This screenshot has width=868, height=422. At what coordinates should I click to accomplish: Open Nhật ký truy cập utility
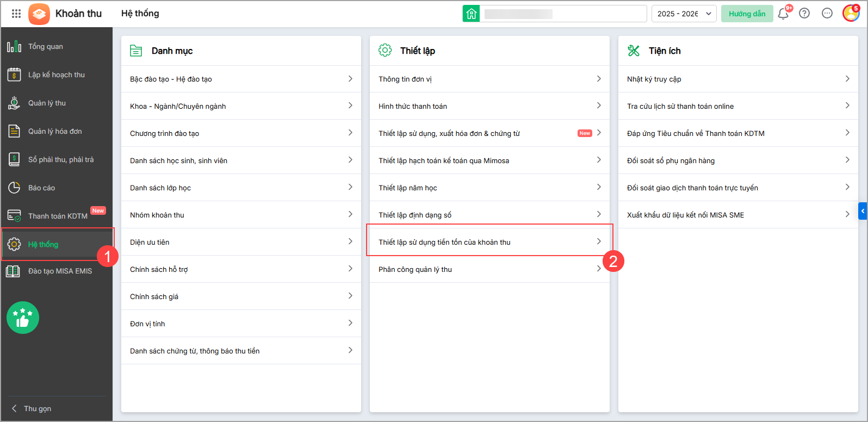(738, 79)
